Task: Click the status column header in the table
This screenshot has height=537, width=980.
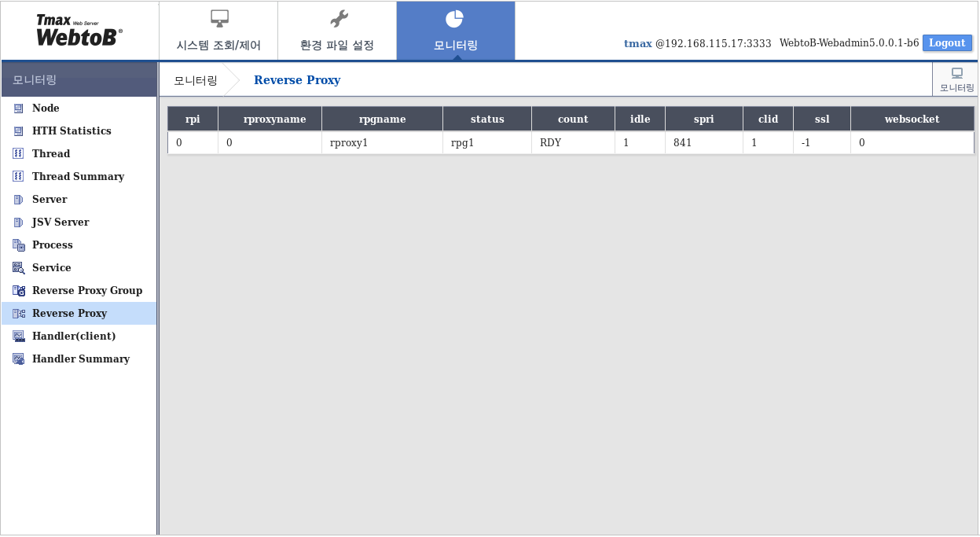Action: pyautogui.click(x=486, y=119)
